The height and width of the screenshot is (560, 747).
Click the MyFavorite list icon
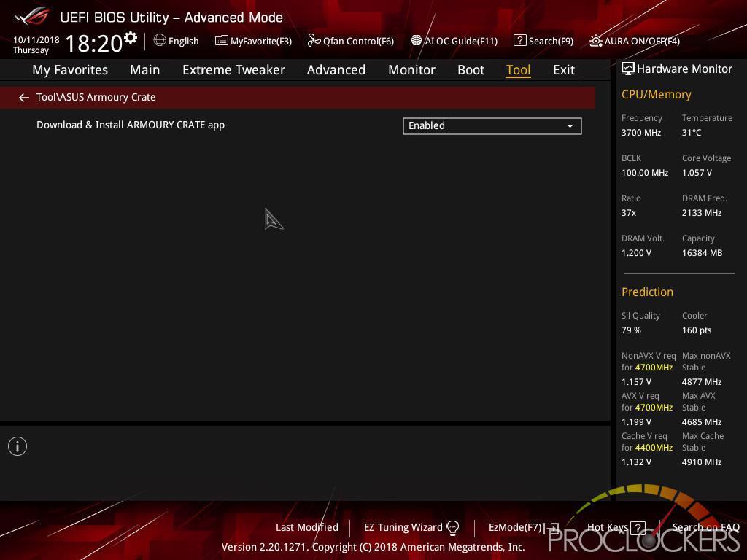[x=221, y=41]
